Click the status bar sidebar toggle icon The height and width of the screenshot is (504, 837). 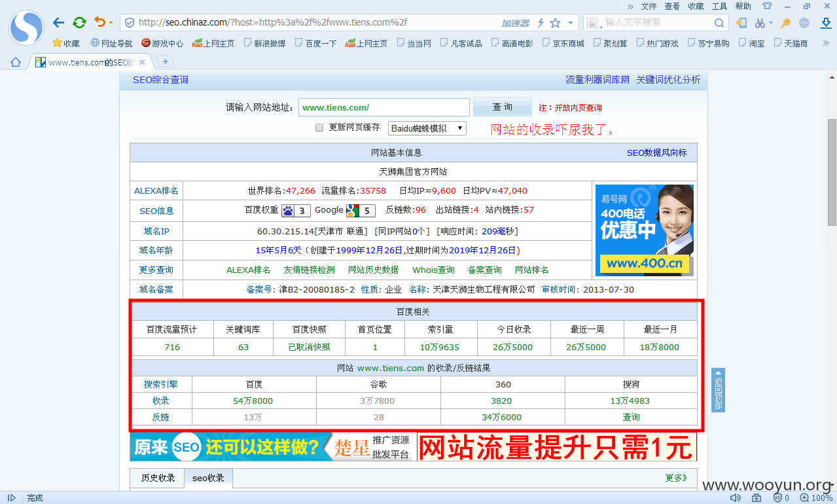click(11, 498)
